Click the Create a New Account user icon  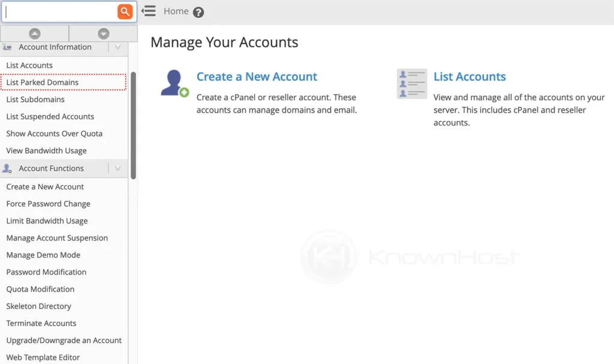[x=174, y=83]
